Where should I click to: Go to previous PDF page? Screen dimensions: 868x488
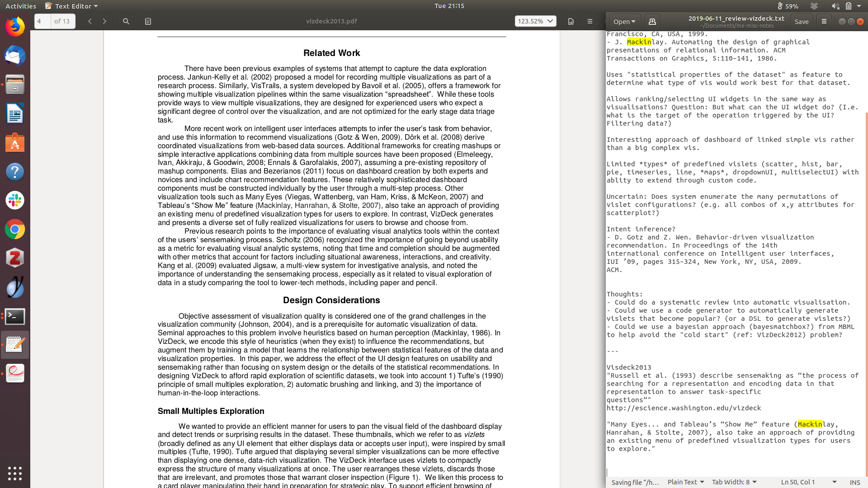pyautogui.click(x=90, y=21)
